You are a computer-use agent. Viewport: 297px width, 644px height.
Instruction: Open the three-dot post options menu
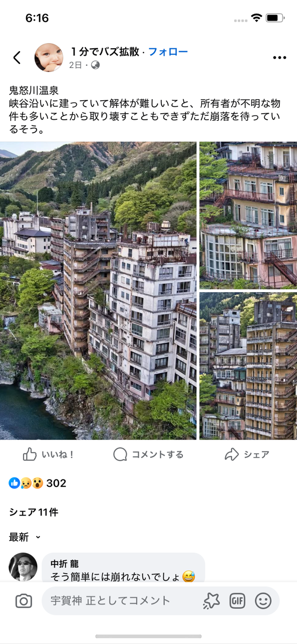(279, 58)
